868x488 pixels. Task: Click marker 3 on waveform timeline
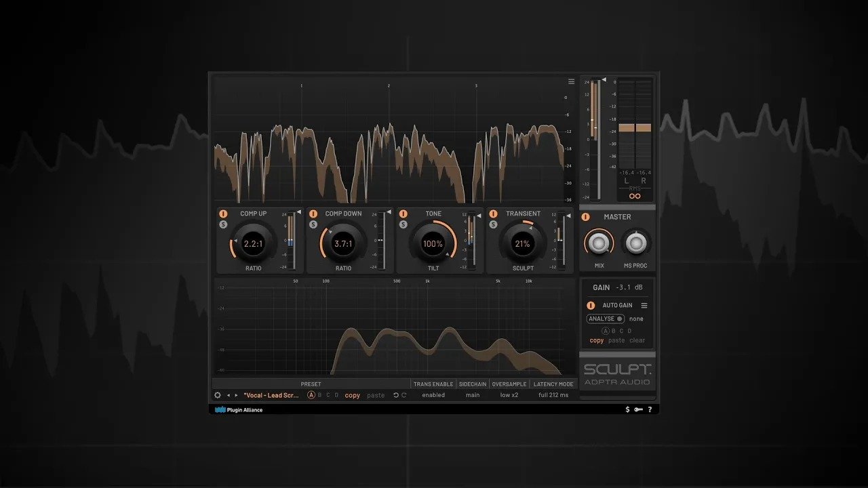coord(476,86)
